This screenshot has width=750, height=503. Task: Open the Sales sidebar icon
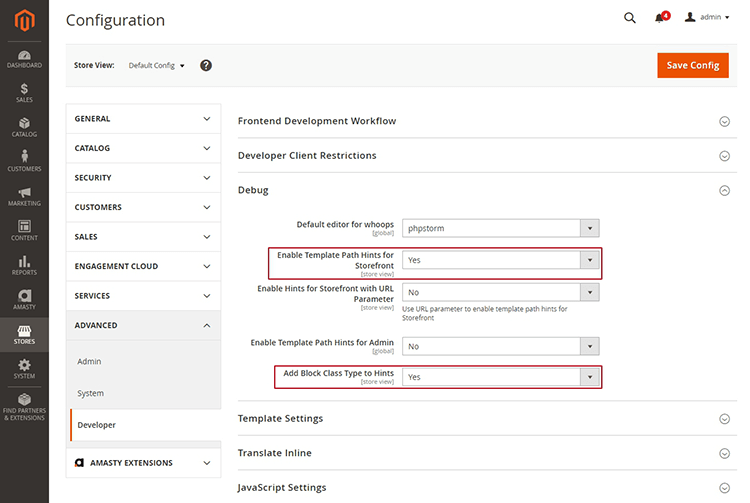coord(24,93)
